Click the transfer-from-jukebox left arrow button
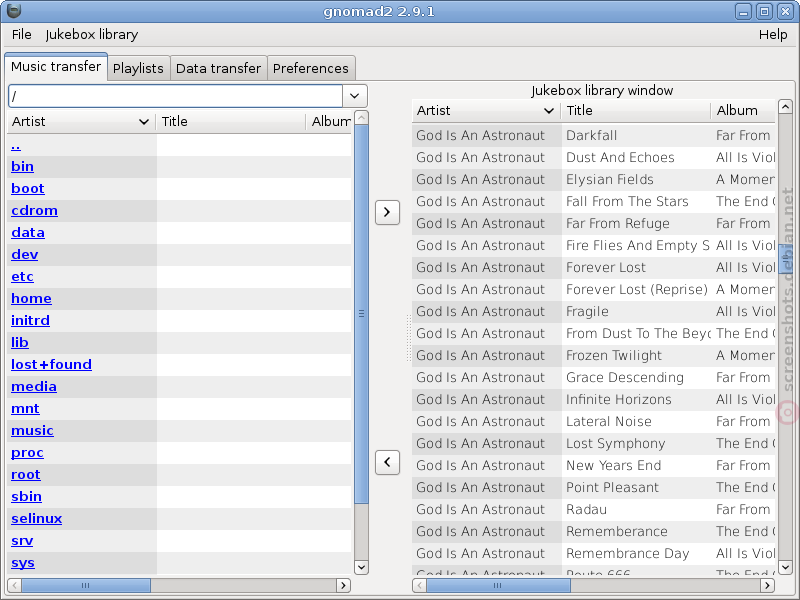Image resolution: width=800 pixels, height=600 pixels. (x=387, y=462)
